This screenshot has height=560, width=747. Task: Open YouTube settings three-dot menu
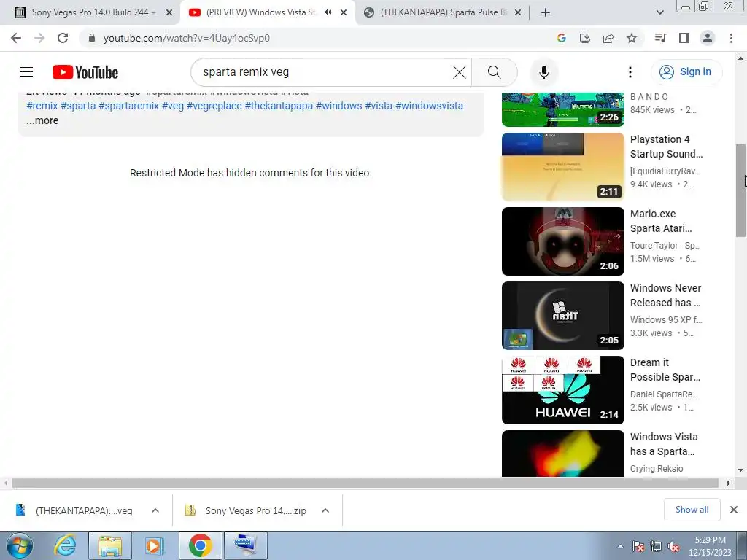pos(630,72)
